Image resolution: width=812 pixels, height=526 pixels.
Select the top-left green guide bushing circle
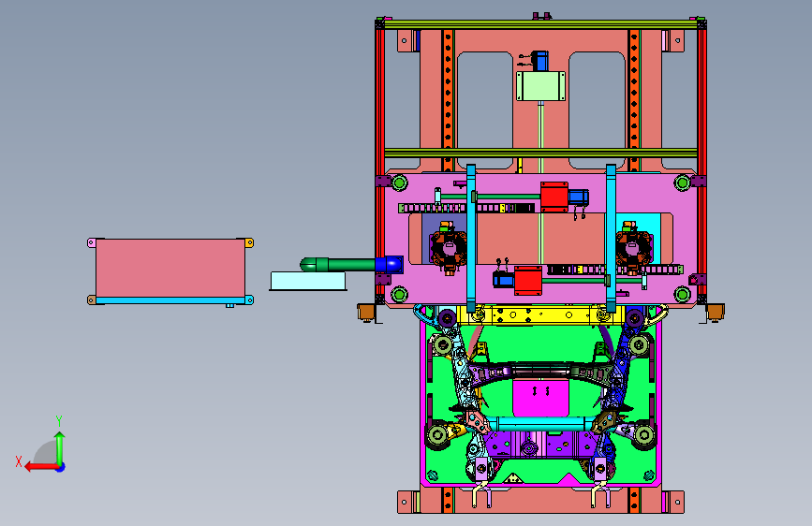pyautogui.click(x=399, y=183)
